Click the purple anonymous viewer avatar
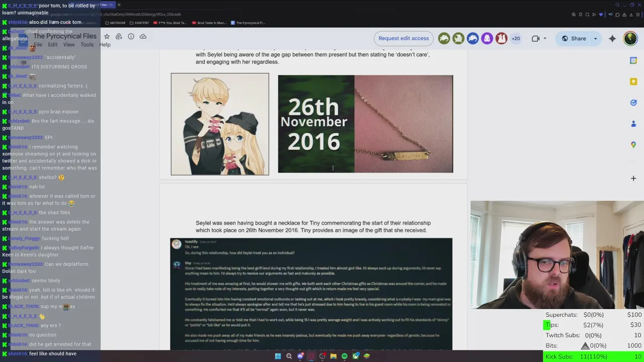Screen dimensions: 644x362 [x=487, y=38]
